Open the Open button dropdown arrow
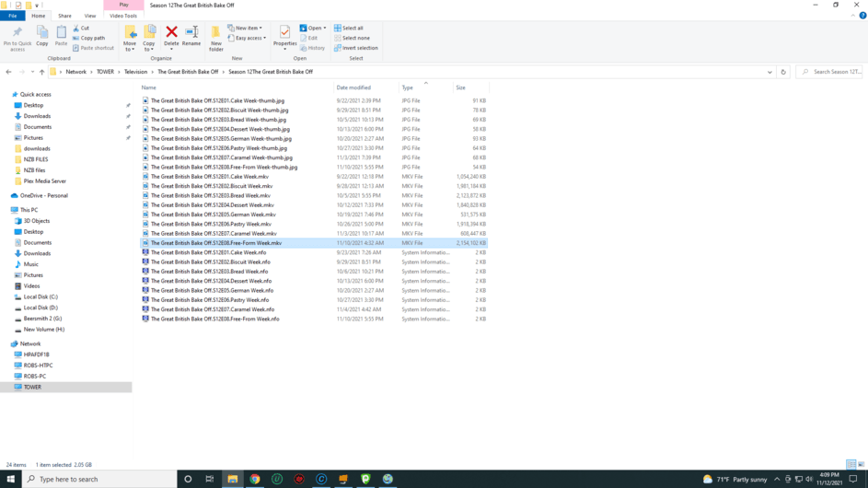Screen dimensions: 868x488 coord(324,28)
